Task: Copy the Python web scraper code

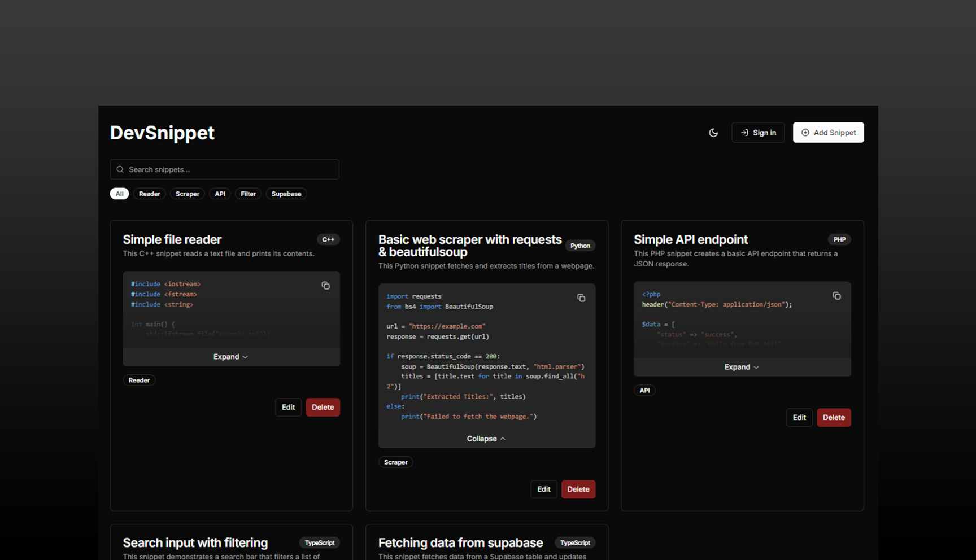Action: pos(581,298)
